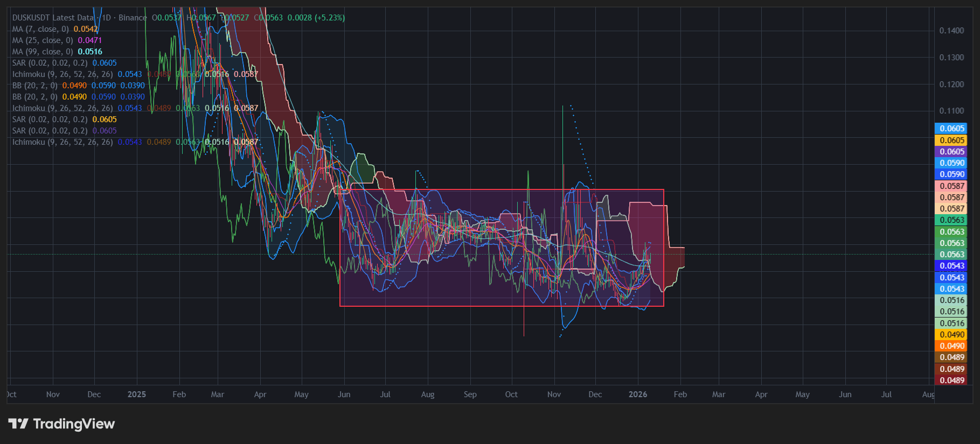The image size is (980, 444).
Task: Click the yellow 0.0490 price axis label
Action: pos(951,335)
